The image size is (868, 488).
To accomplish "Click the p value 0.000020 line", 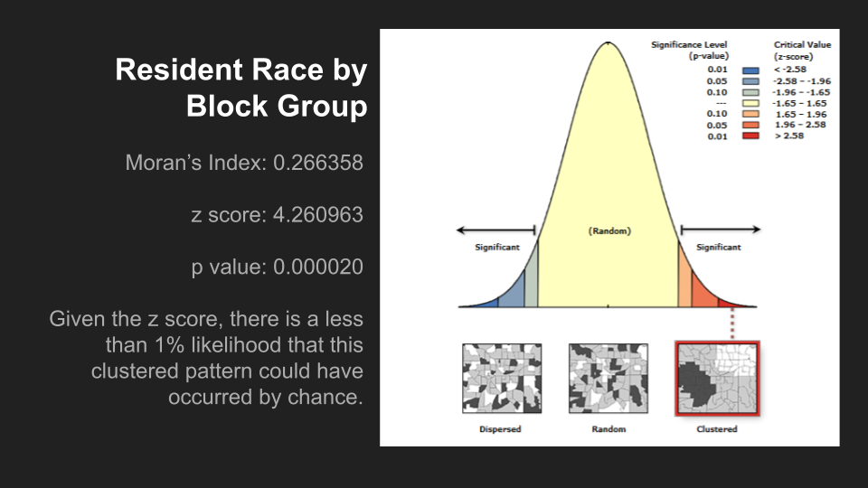I will (x=277, y=267).
